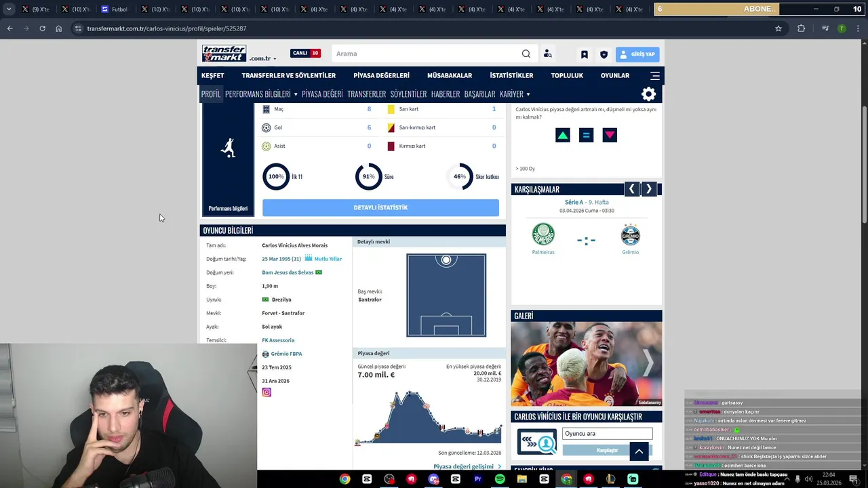Click the Giriş Yap login button
This screenshot has height=488, width=868.
tap(637, 54)
